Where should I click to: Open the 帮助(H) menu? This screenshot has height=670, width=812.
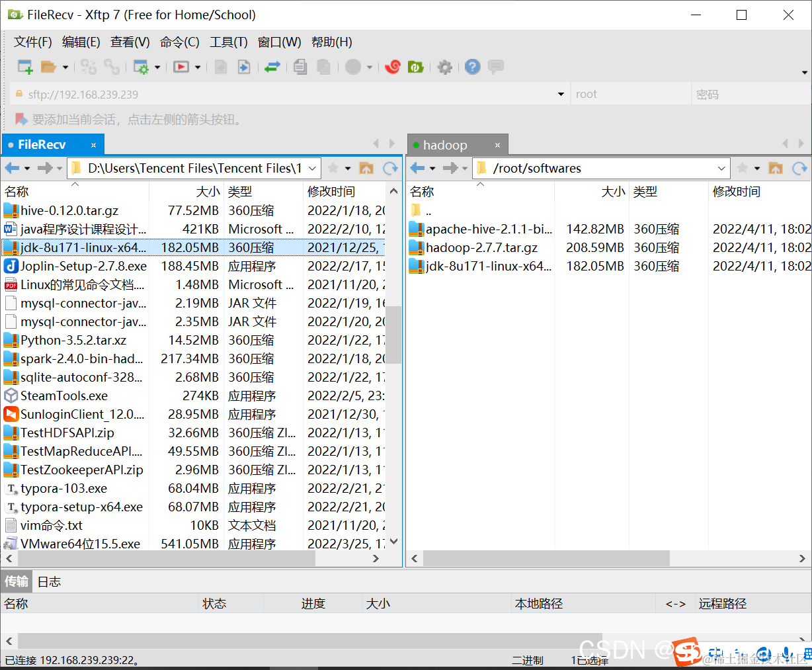(332, 42)
